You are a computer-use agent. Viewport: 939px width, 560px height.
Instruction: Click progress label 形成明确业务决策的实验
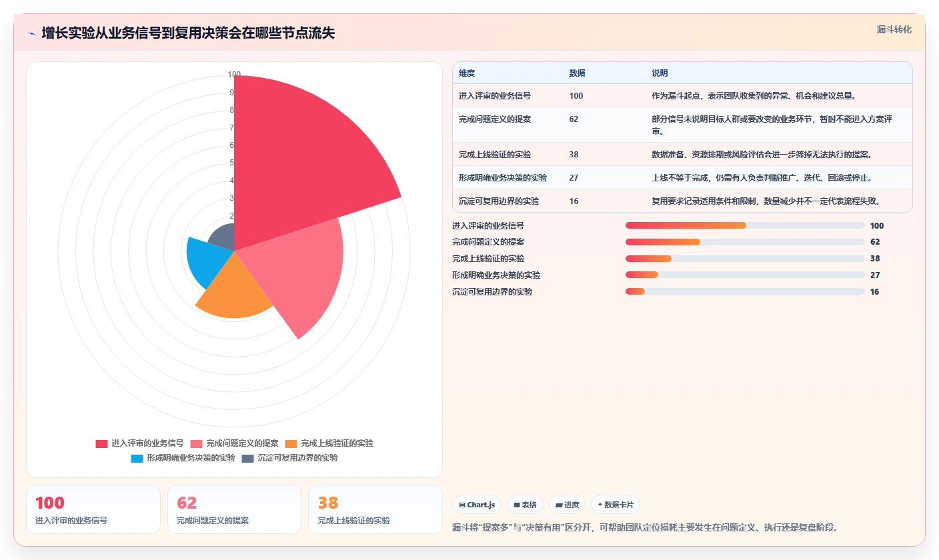point(496,275)
